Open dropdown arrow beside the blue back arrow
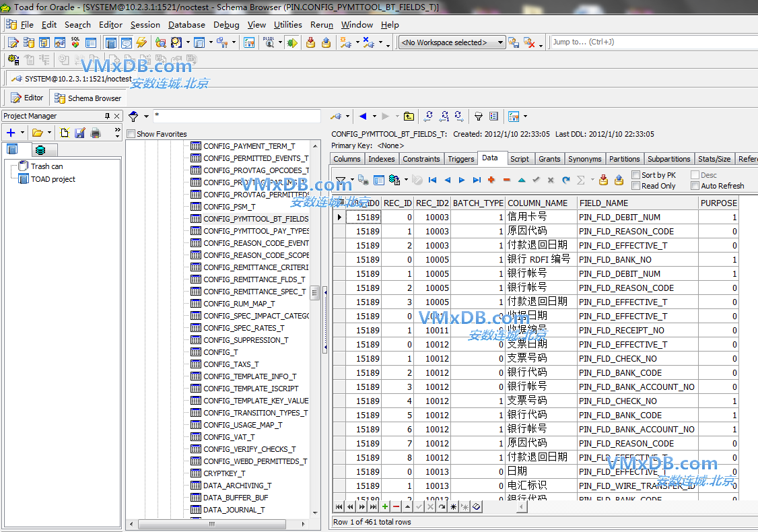Viewport: 758px width, 532px height. [374, 117]
